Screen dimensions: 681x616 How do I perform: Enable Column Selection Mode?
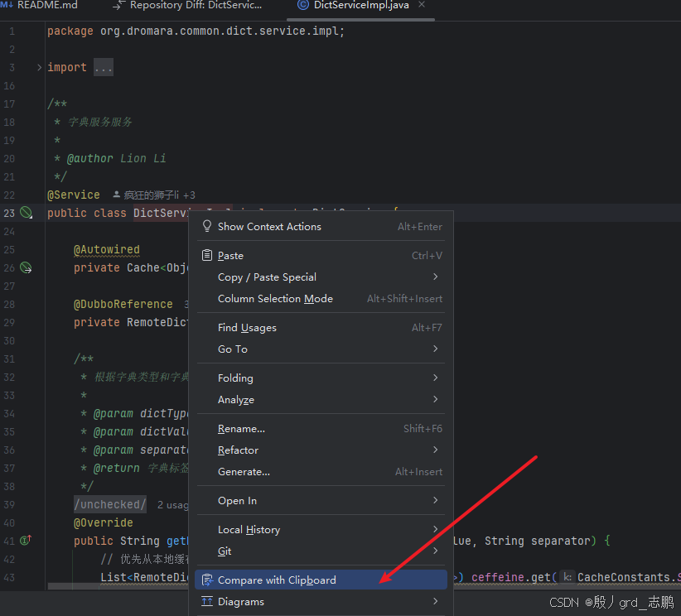(x=321, y=299)
